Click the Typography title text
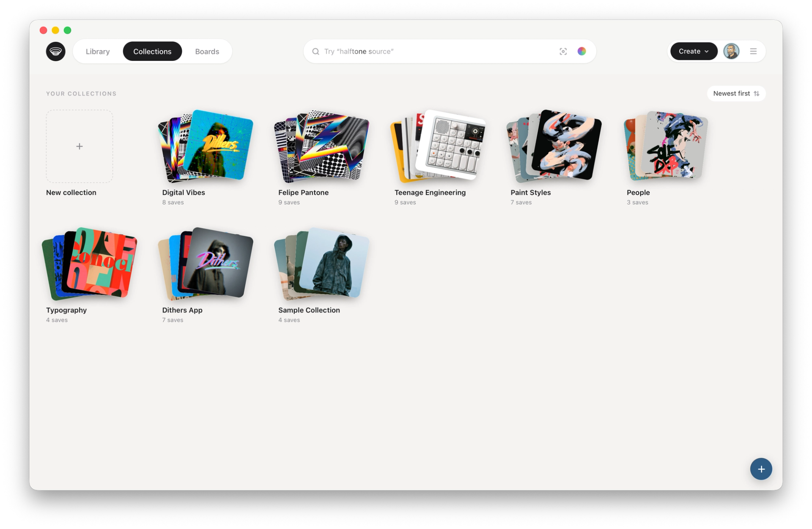 (66, 310)
